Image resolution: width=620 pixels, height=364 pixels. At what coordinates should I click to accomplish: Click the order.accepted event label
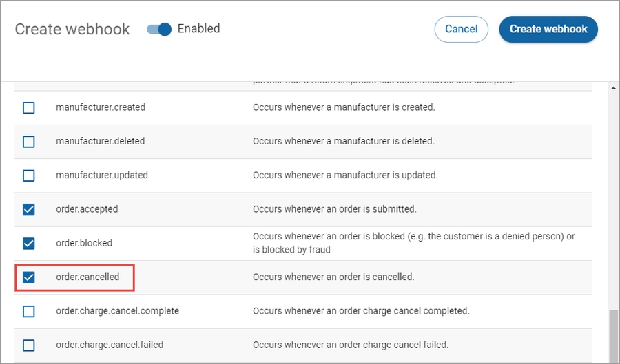[87, 209]
